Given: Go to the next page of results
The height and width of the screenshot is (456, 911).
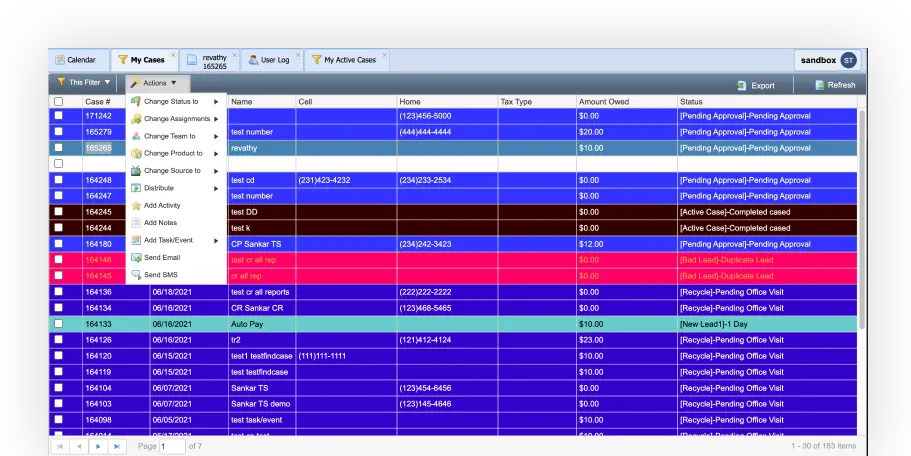Looking at the screenshot, I should coord(98,446).
